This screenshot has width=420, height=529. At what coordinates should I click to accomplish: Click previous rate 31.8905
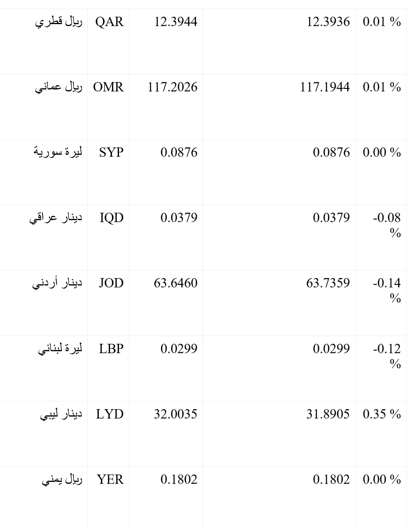click(x=328, y=414)
